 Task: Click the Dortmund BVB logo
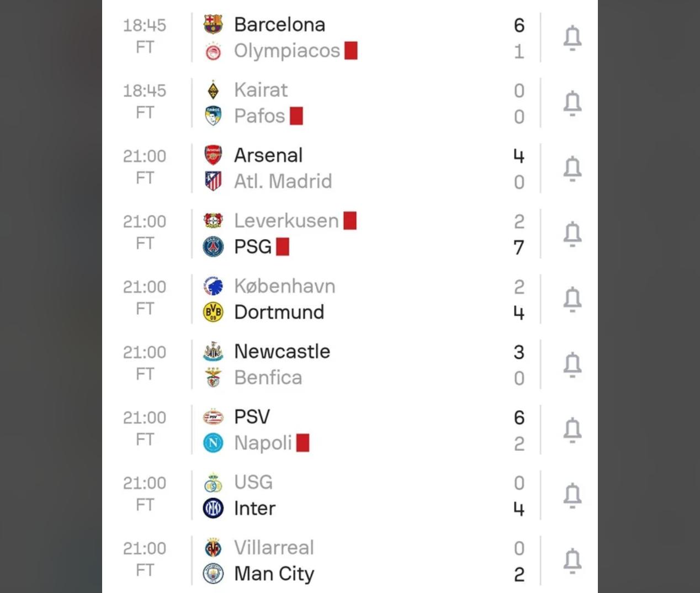213,312
